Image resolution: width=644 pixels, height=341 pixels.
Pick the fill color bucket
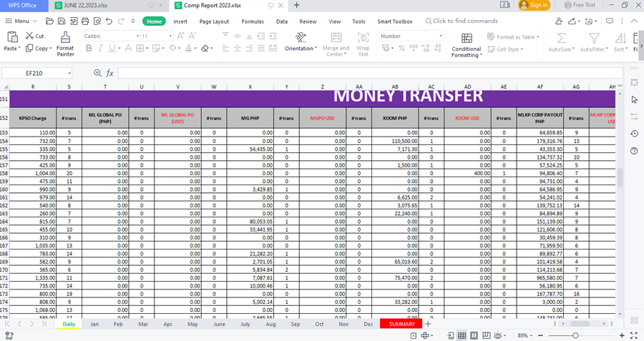pos(172,49)
